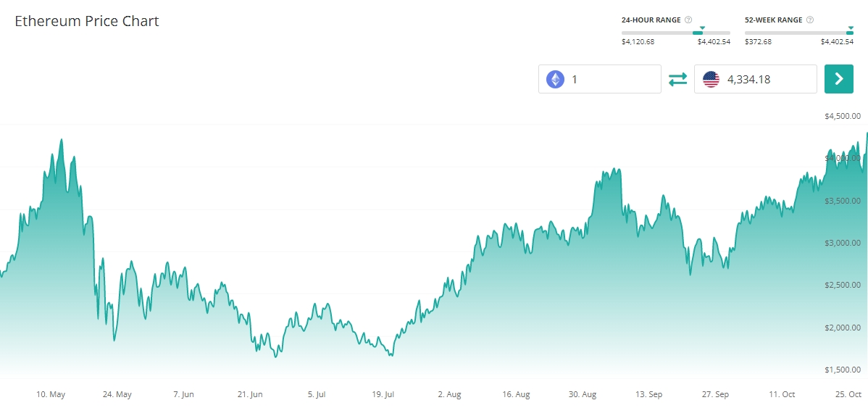Click the $1,500.00 price axis label
868x408 pixels.
(x=842, y=370)
